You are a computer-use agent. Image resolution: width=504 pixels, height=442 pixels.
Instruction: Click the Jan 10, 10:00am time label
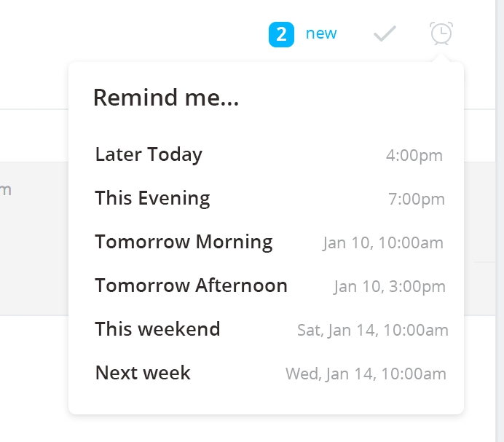click(x=383, y=242)
